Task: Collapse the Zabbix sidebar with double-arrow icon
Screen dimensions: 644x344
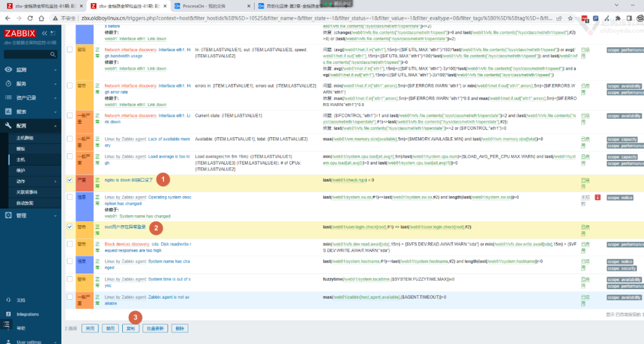Action: point(44,33)
